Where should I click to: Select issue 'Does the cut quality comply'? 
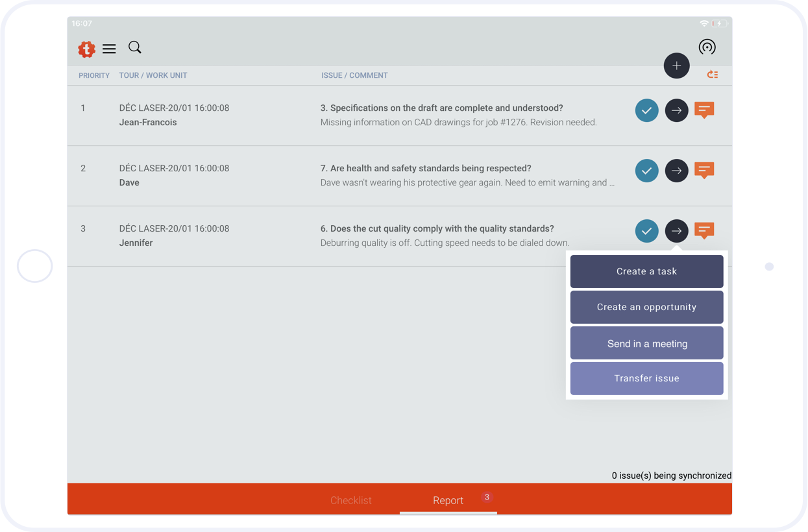pos(437,228)
